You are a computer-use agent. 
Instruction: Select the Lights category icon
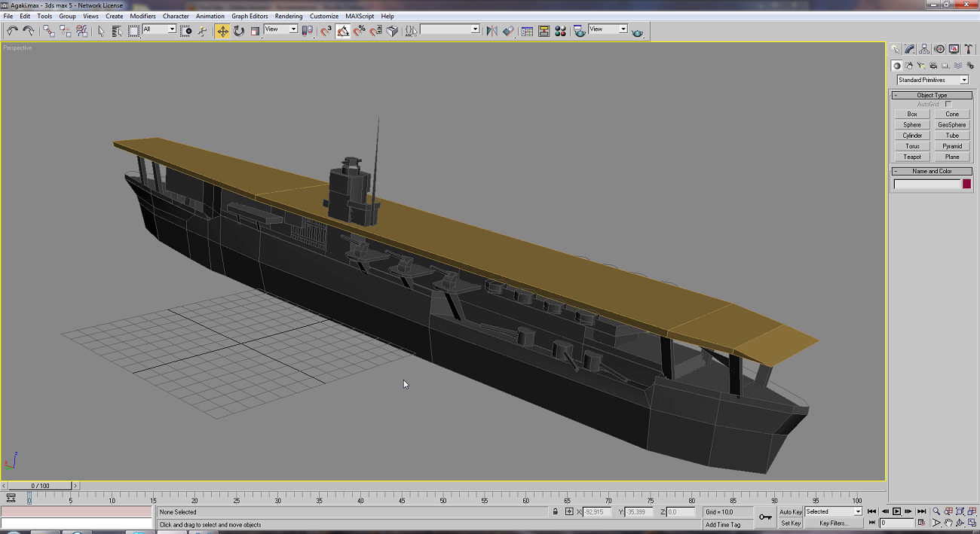point(923,66)
